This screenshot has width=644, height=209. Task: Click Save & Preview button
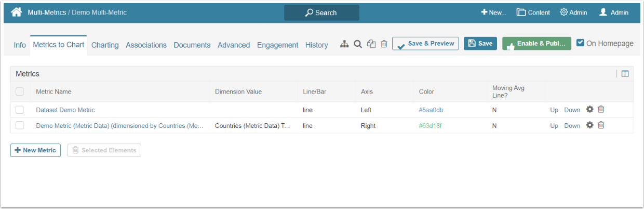pos(425,44)
